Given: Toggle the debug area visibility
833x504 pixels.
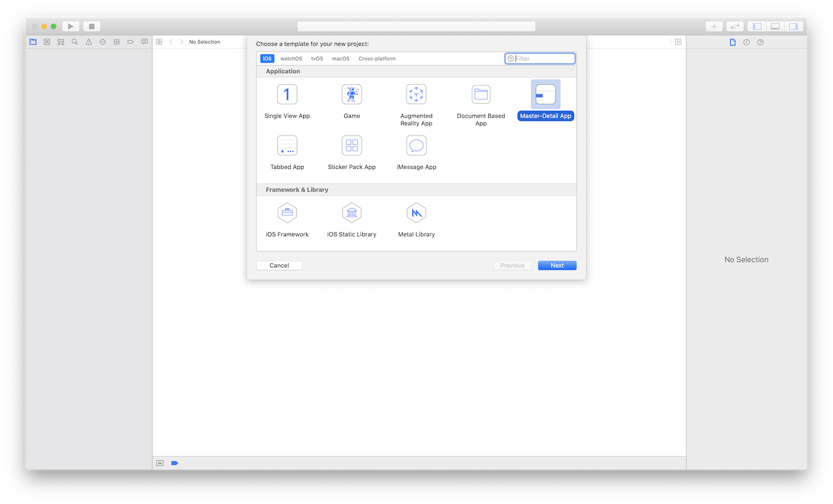Looking at the screenshot, I should [x=775, y=26].
